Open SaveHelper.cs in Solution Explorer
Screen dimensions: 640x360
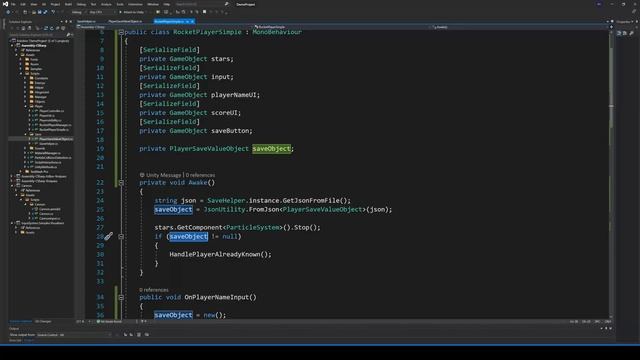[x=48, y=144]
